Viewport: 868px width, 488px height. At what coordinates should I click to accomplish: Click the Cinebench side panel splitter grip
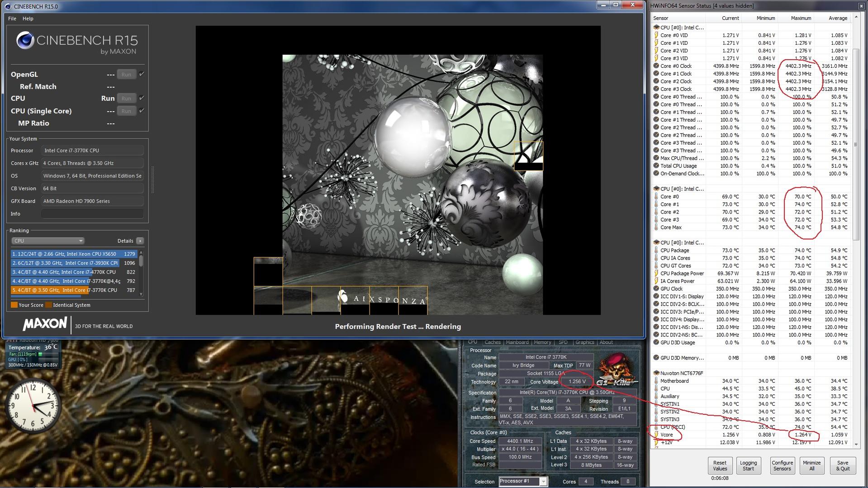(x=152, y=180)
